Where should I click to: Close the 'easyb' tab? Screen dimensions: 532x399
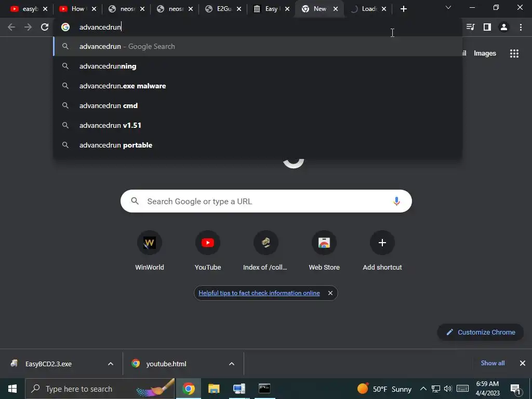tap(45, 9)
